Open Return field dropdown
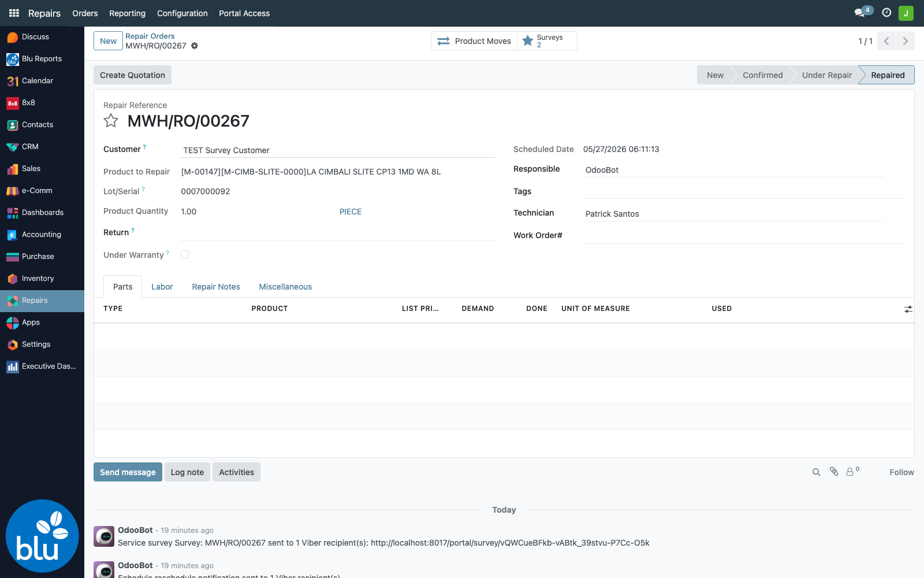The width and height of the screenshot is (924, 578). pyautogui.click(x=338, y=233)
